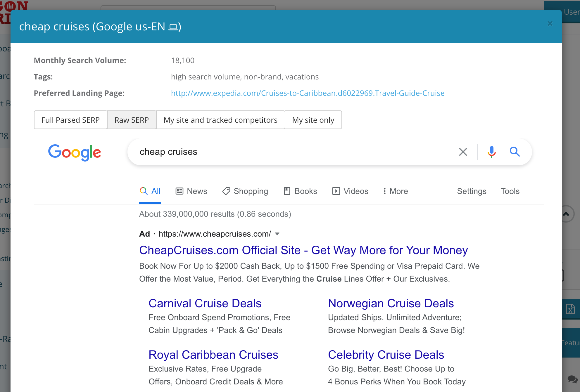
Task: Switch to the News results tab
Action: click(191, 191)
